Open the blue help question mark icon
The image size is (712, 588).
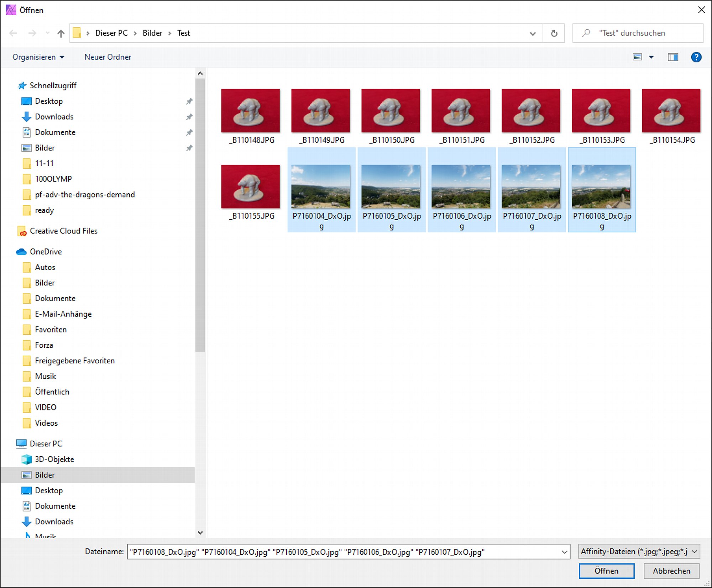pos(696,57)
